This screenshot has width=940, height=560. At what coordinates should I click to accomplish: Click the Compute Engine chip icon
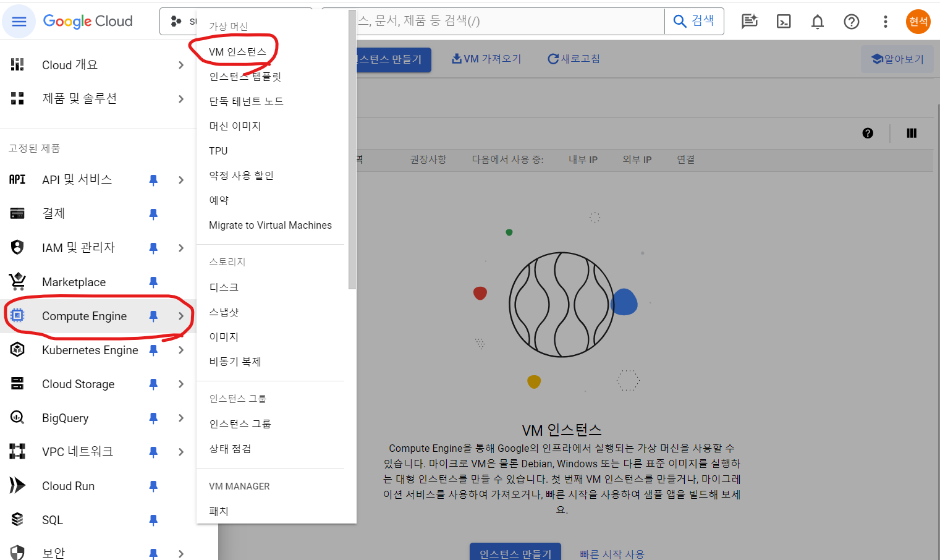pyautogui.click(x=17, y=315)
